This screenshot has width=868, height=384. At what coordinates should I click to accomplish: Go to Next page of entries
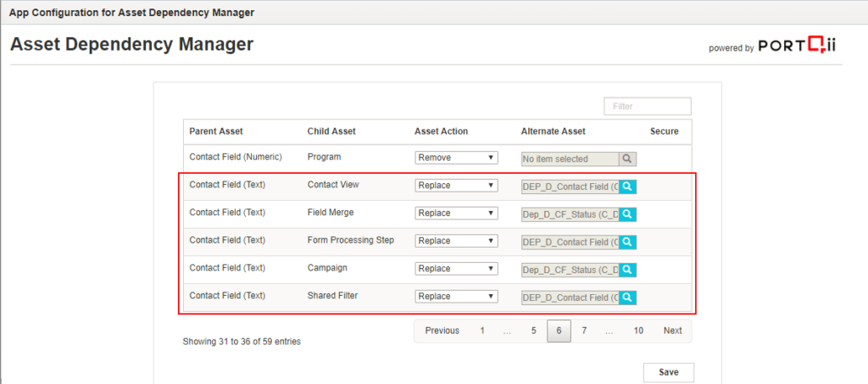pos(672,331)
